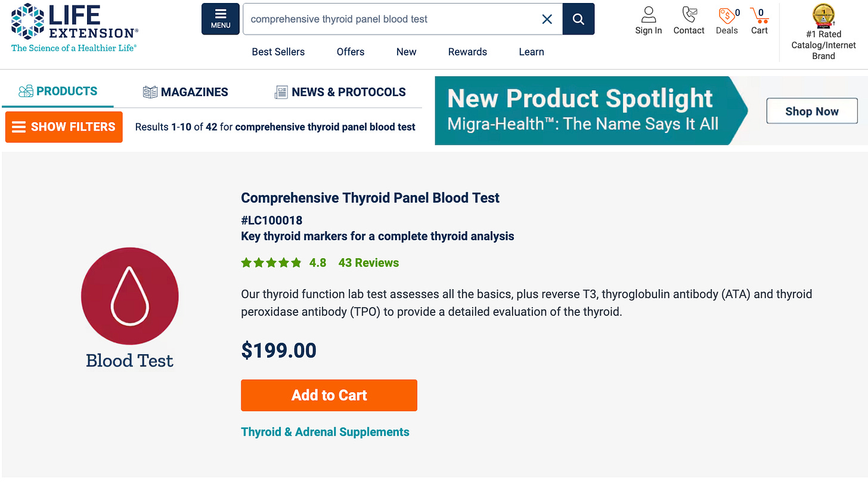Click the Life Extension logo

point(75,27)
